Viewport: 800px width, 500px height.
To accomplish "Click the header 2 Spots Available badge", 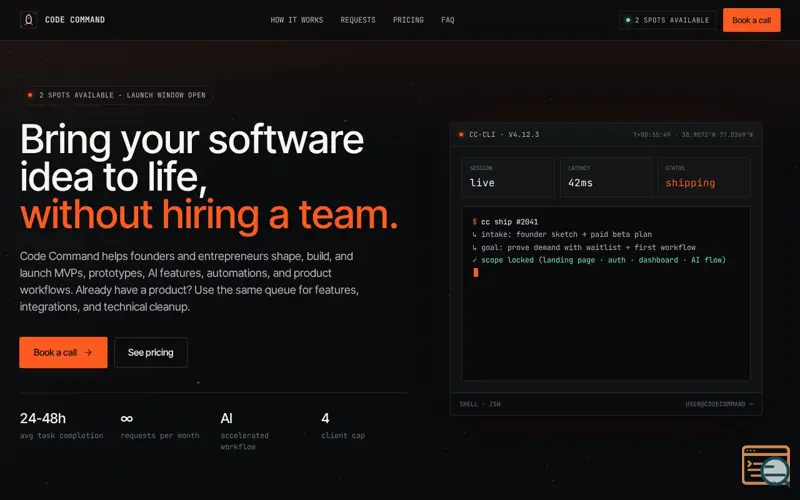I will point(667,20).
